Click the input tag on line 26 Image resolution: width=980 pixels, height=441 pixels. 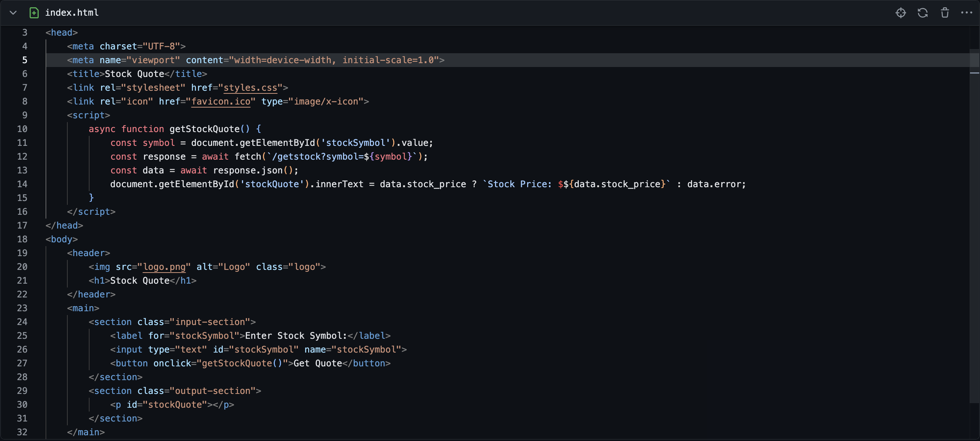coord(258,350)
